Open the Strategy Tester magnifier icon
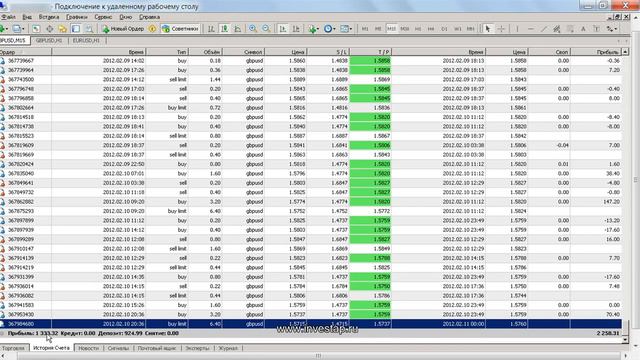This screenshot has width=640, height=360. (89, 29)
